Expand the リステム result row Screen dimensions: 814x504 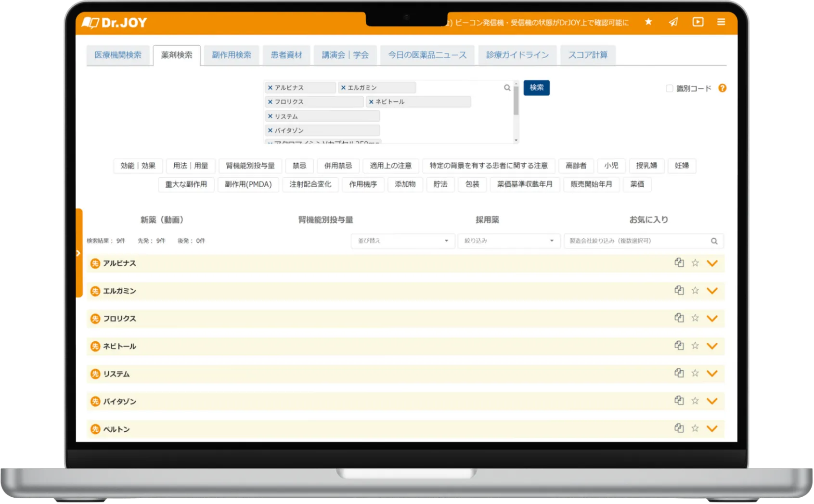coord(712,374)
